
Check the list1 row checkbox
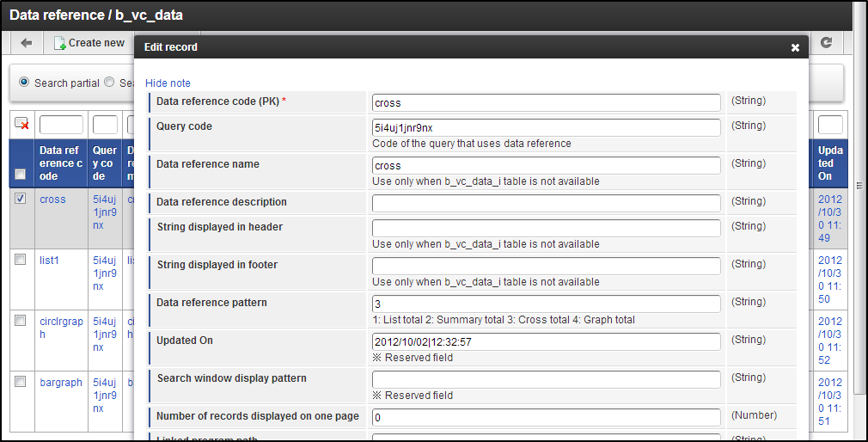[x=21, y=260]
